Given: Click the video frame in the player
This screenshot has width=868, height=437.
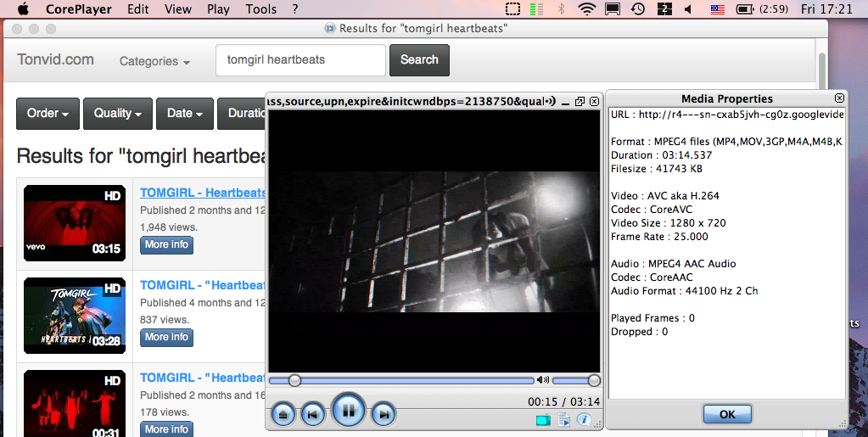Looking at the screenshot, I should coord(434,242).
